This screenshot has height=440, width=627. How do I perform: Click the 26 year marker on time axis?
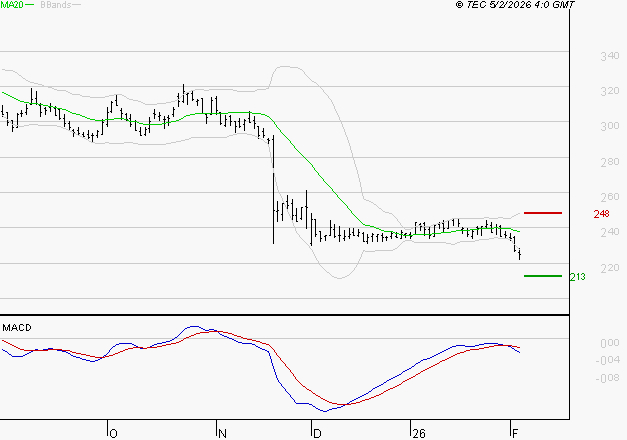(419, 434)
